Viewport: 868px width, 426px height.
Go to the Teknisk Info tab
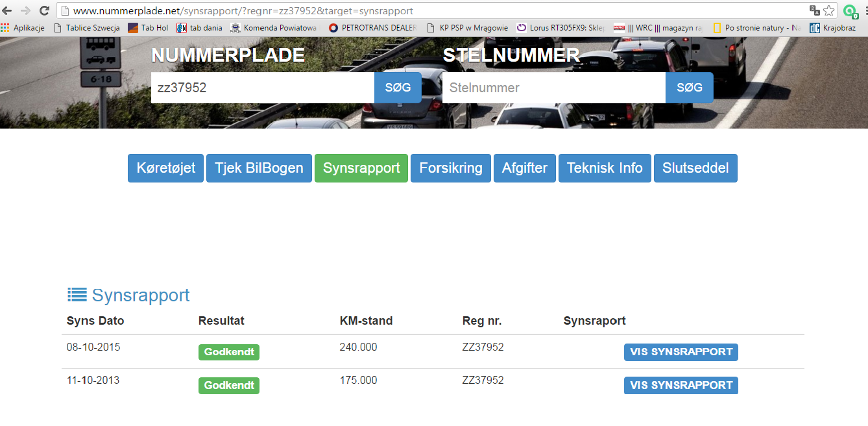click(605, 168)
